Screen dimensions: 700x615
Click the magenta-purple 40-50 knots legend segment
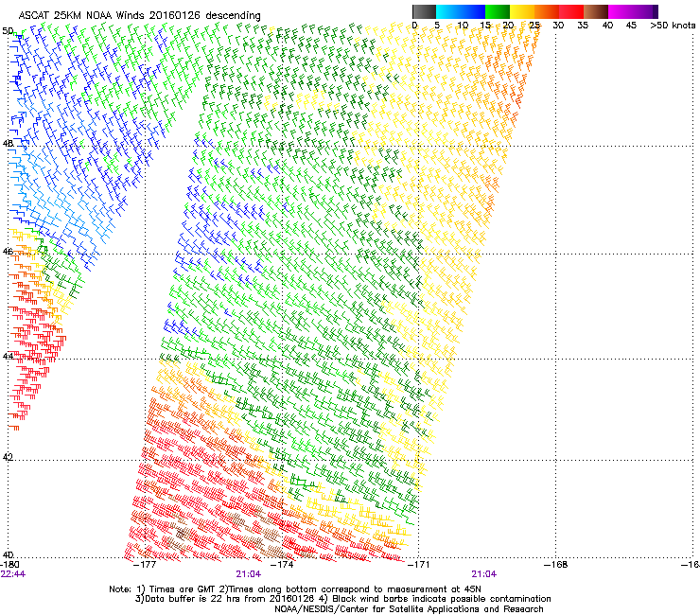click(x=633, y=11)
